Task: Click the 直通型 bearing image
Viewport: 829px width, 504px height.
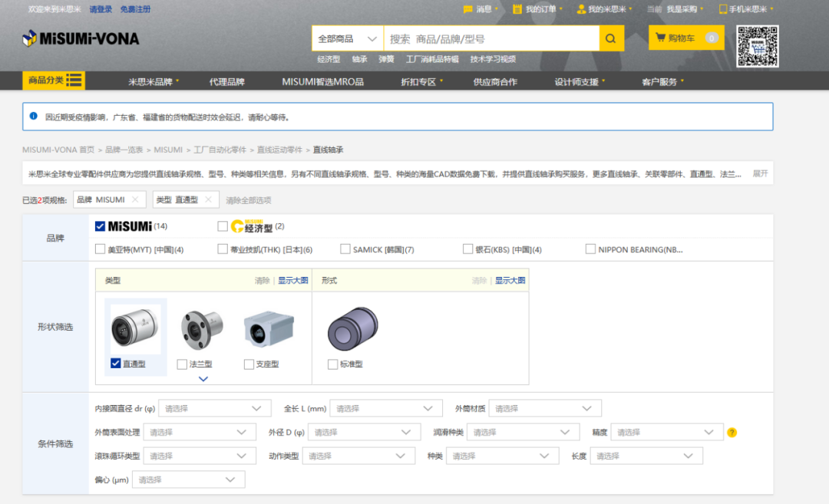Action: [x=135, y=328]
